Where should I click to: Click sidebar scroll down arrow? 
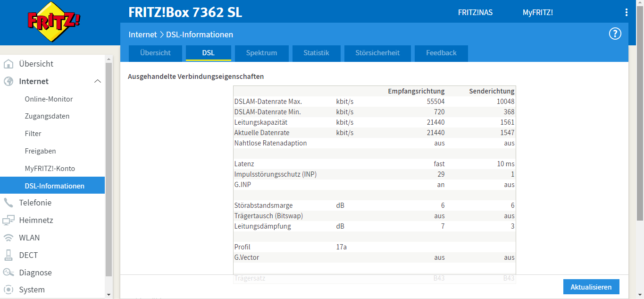[x=109, y=295]
